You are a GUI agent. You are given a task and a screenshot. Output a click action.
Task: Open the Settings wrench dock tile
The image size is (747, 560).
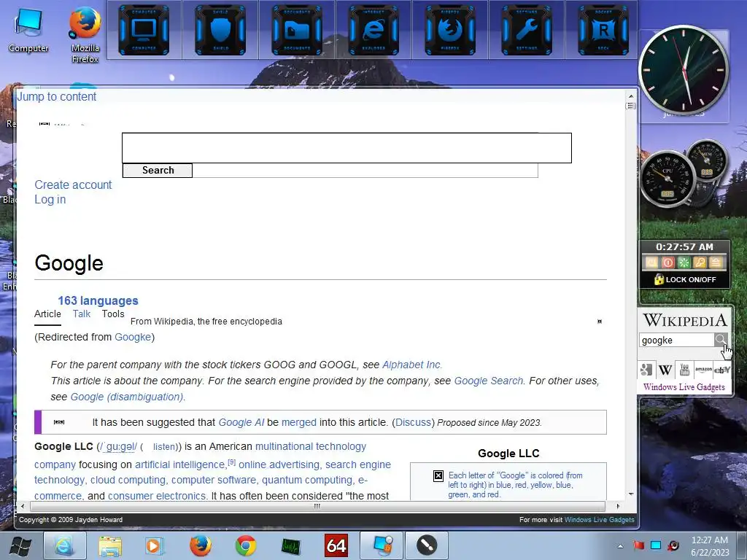[x=527, y=30]
